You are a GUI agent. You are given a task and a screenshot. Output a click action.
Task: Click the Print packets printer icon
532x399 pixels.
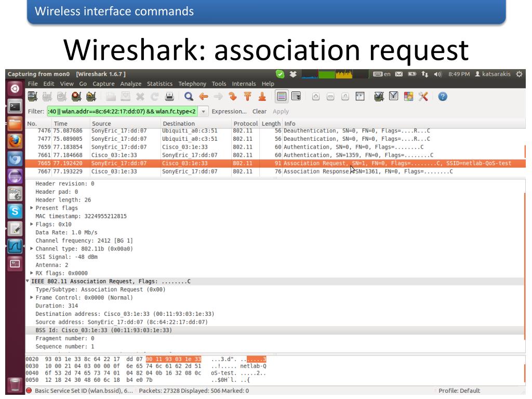click(169, 97)
